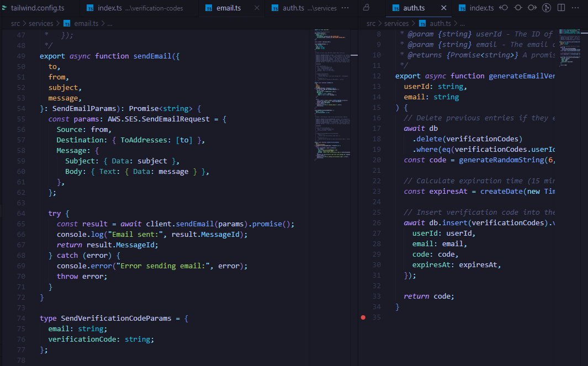The image size is (588, 366).
Task: Click 'client.sendEmail' call on line 65
Action: tap(179, 224)
